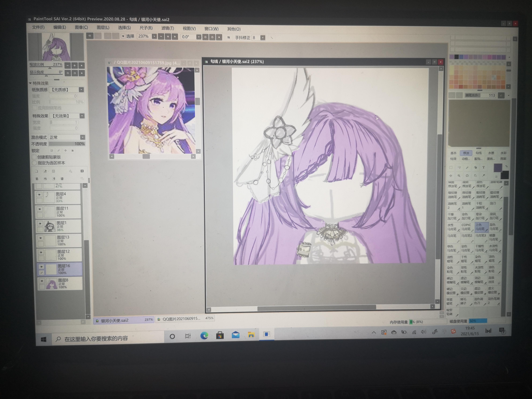Open File Explorer from taskbar
532x399 pixels.
251,335
